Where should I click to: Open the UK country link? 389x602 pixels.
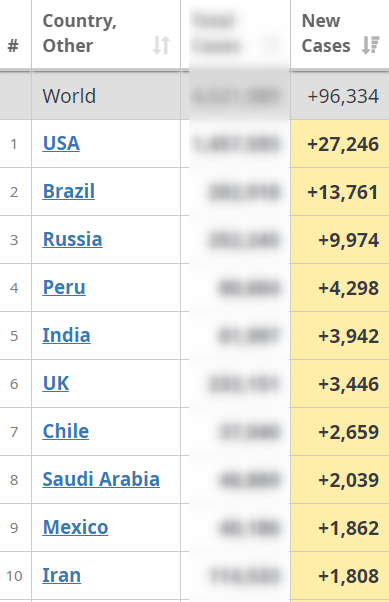(56, 384)
